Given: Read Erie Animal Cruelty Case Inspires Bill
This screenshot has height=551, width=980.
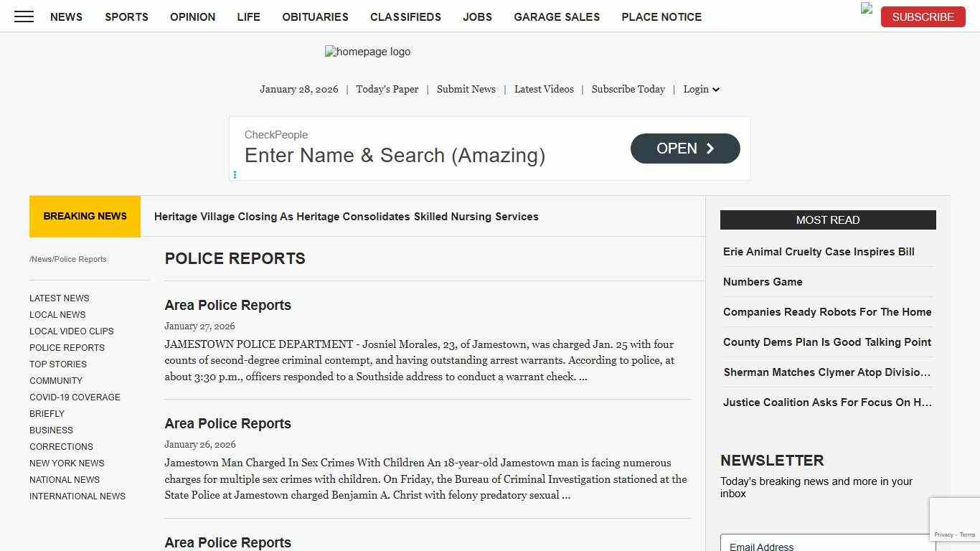Looking at the screenshot, I should 819,252.
